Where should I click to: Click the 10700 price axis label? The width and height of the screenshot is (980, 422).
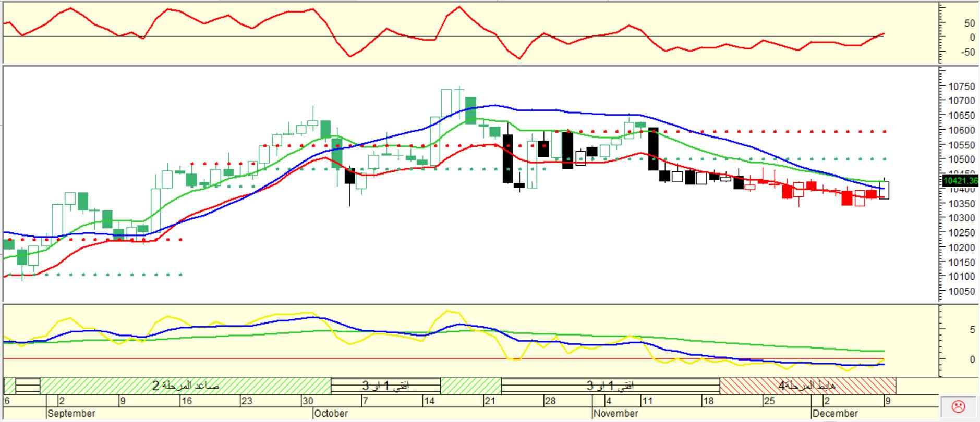point(961,101)
